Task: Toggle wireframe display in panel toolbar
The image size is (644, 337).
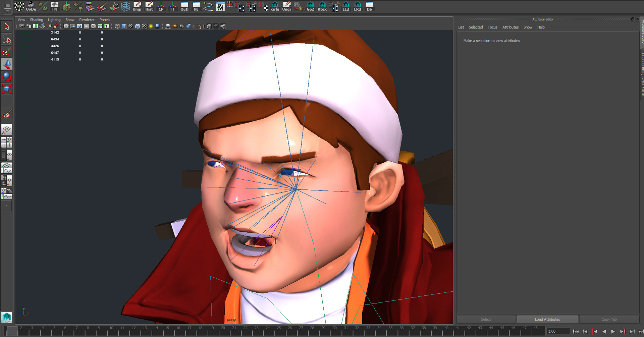Action: tap(117, 26)
